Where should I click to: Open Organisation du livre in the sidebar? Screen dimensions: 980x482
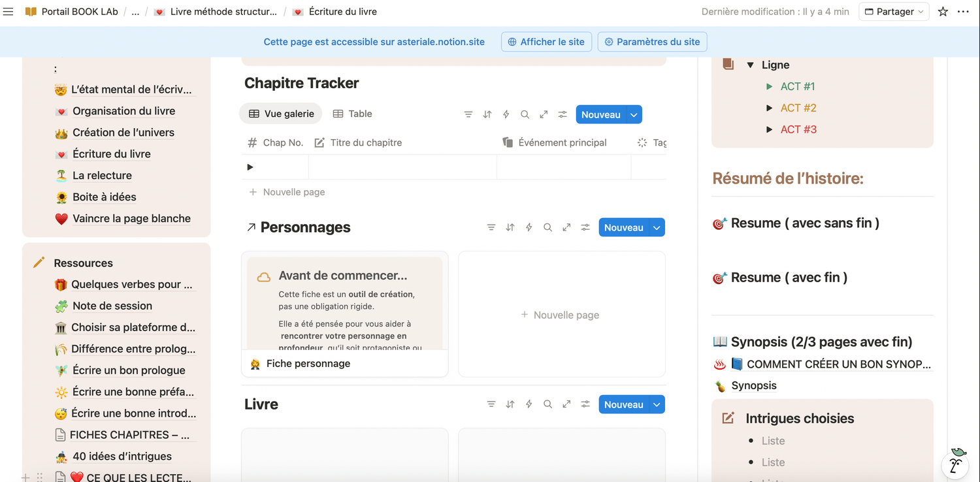point(123,111)
